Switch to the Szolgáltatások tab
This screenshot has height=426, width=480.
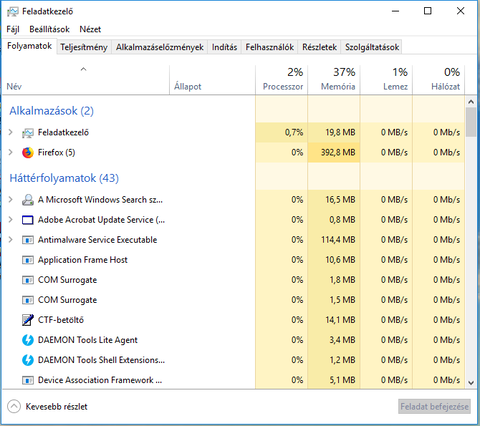pyautogui.click(x=372, y=47)
